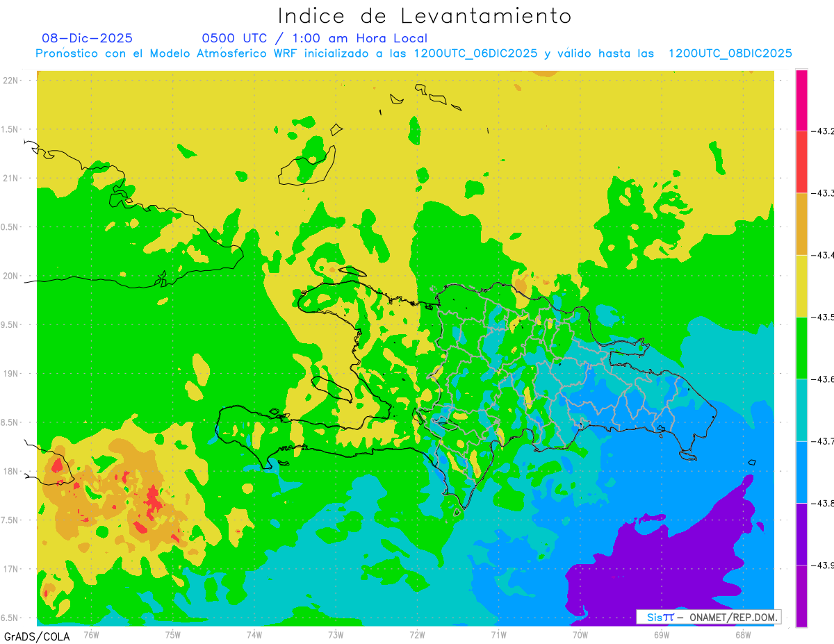This screenshot has width=834, height=644.
Task: Click the title "Indice de Levantamiento"
Action: click(424, 16)
